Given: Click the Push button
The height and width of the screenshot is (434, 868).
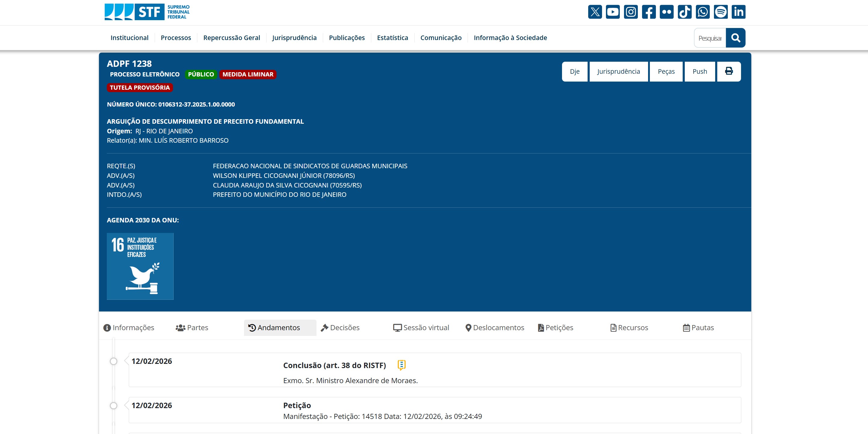Looking at the screenshot, I should coord(700,71).
